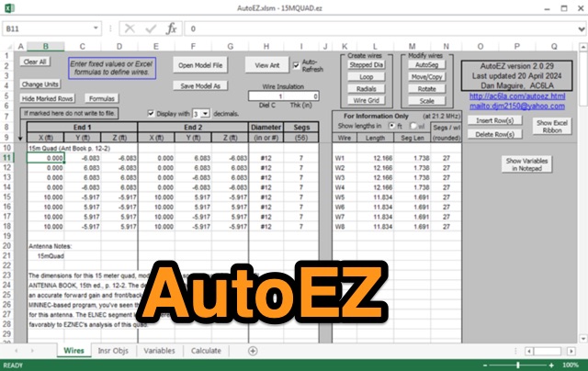
Task: Open the Name Box dropdown arrow
Action: [96, 28]
